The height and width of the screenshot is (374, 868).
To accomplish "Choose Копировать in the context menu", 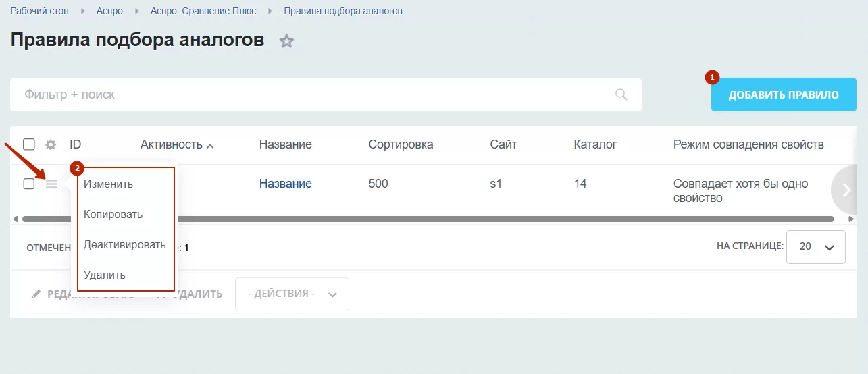I will [x=113, y=215].
